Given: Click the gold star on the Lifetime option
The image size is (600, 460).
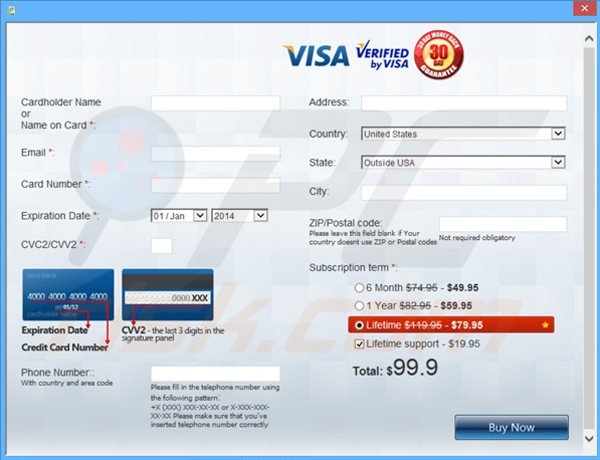Looking at the screenshot, I should pyautogui.click(x=545, y=325).
